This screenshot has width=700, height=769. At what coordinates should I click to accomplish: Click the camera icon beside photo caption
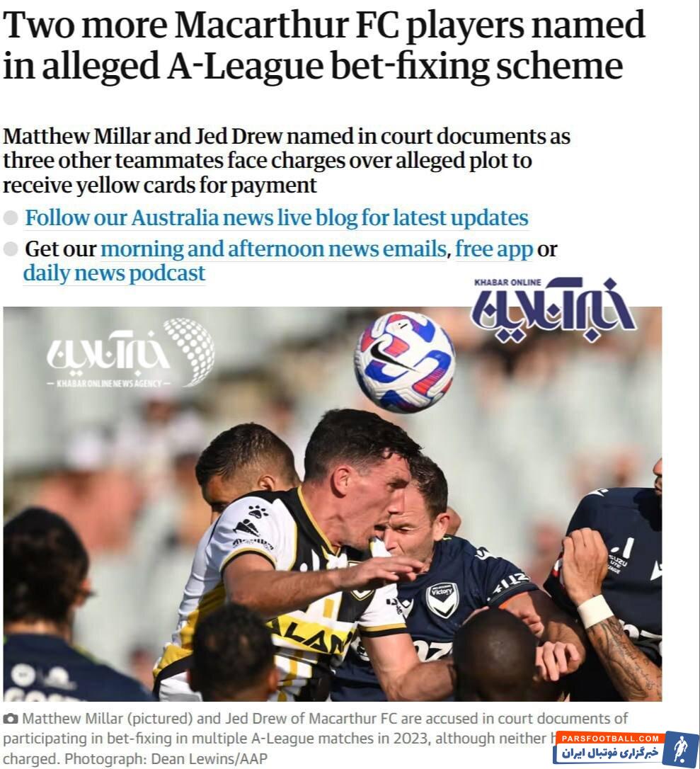11,719
